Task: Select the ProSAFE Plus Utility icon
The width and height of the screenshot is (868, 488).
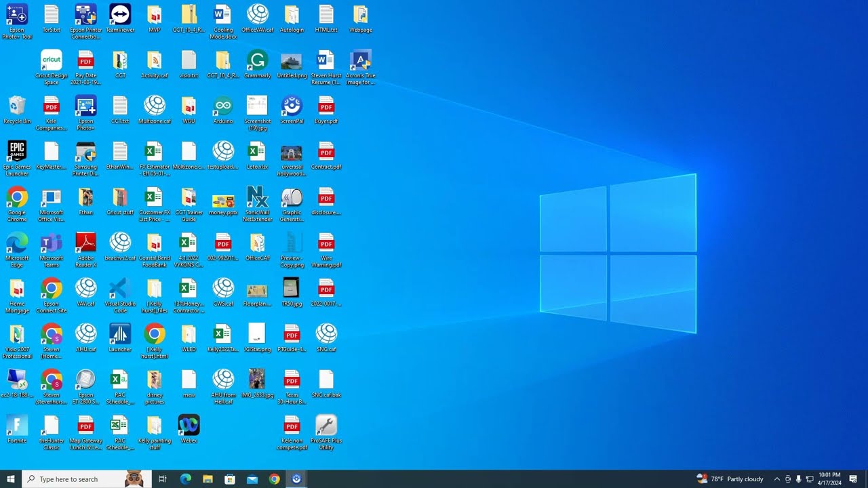Action: coord(326,432)
